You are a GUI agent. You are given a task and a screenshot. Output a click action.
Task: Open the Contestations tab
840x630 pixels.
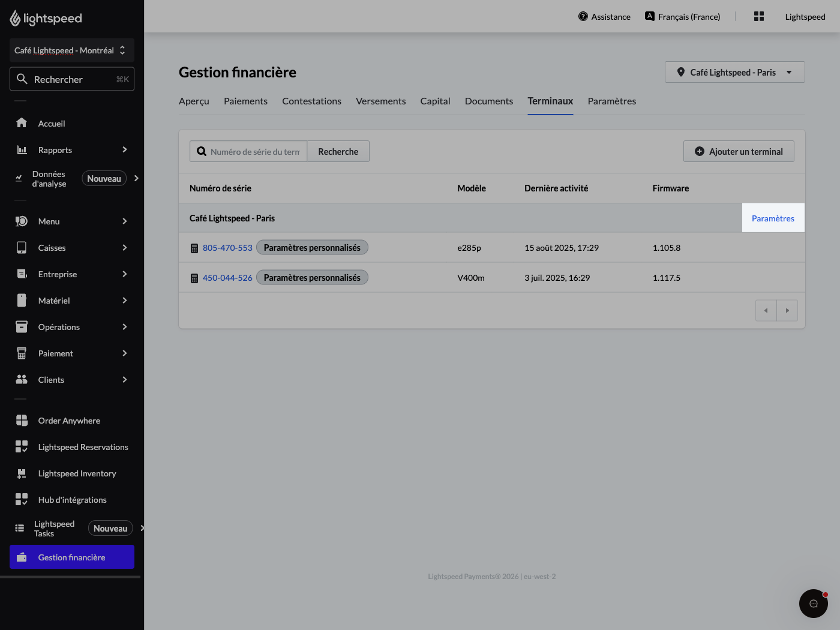tap(311, 101)
